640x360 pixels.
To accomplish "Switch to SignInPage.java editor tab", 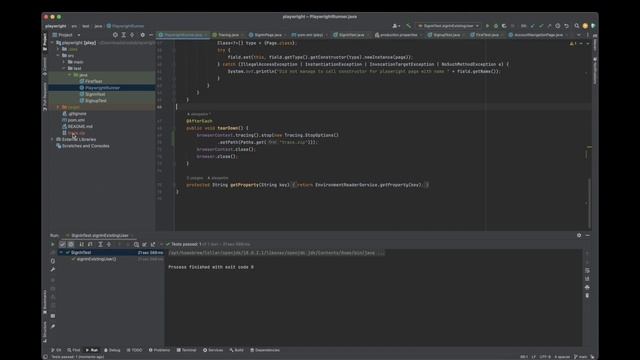I will (x=268, y=35).
